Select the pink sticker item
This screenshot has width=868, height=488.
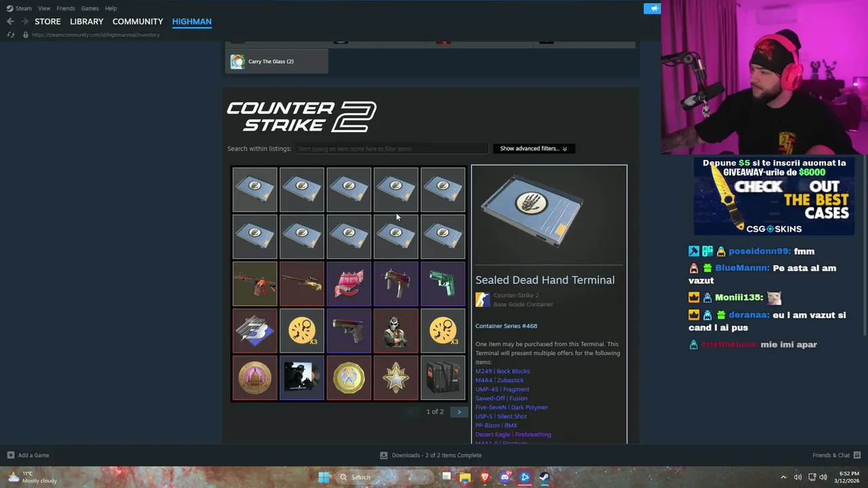point(349,284)
